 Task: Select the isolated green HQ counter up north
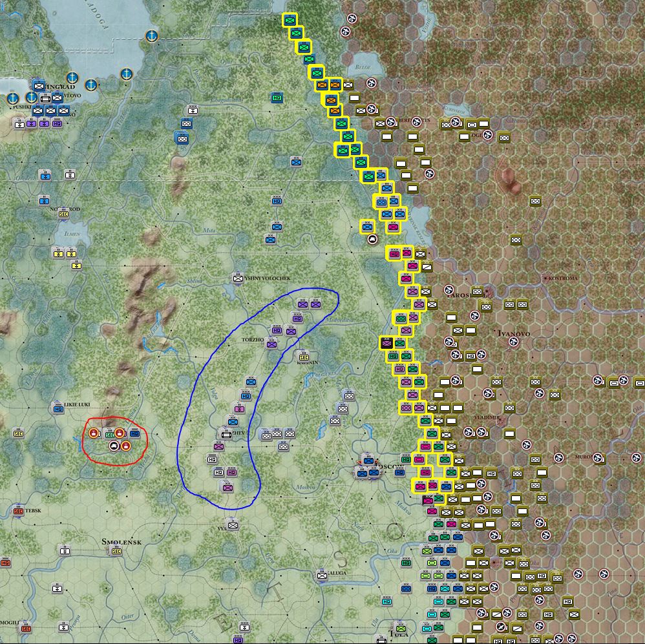[x=277, y=98]
